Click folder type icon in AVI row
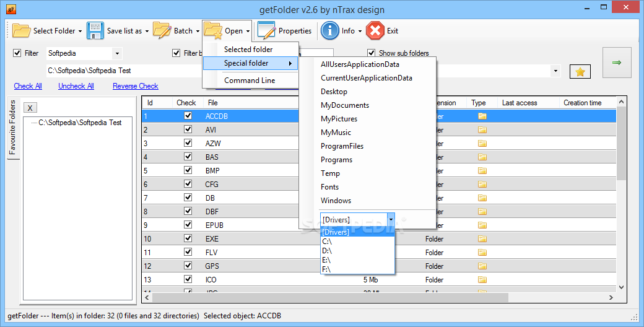644x327 pixels. pyautogui.click(x=482, y=130)
